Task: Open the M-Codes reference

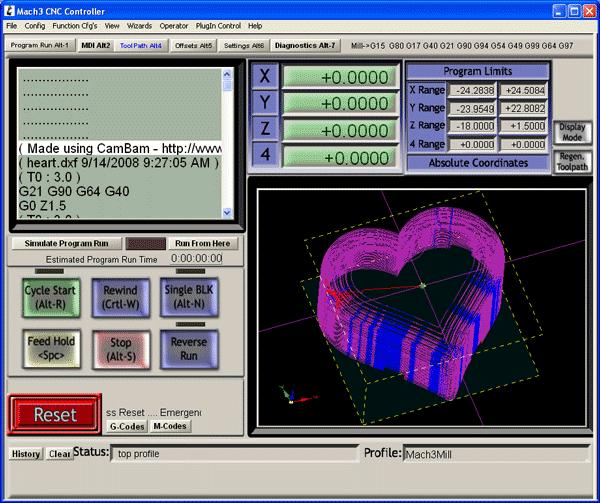Action: [170, 426]
